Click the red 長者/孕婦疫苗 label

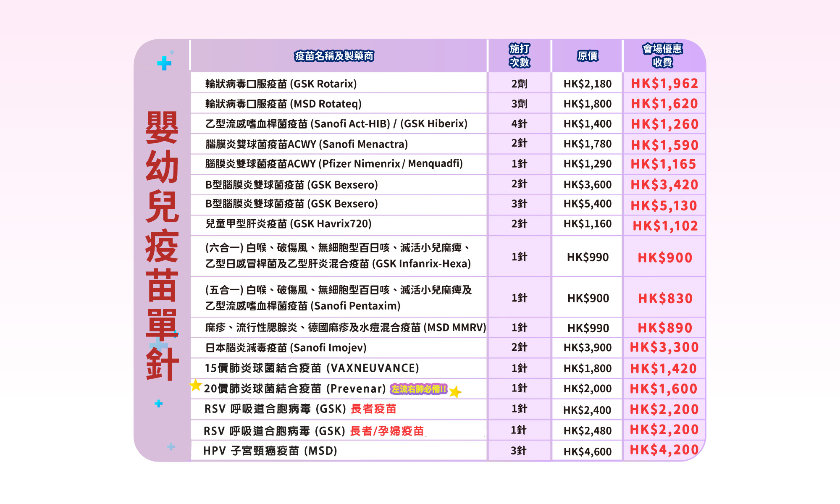387,431
